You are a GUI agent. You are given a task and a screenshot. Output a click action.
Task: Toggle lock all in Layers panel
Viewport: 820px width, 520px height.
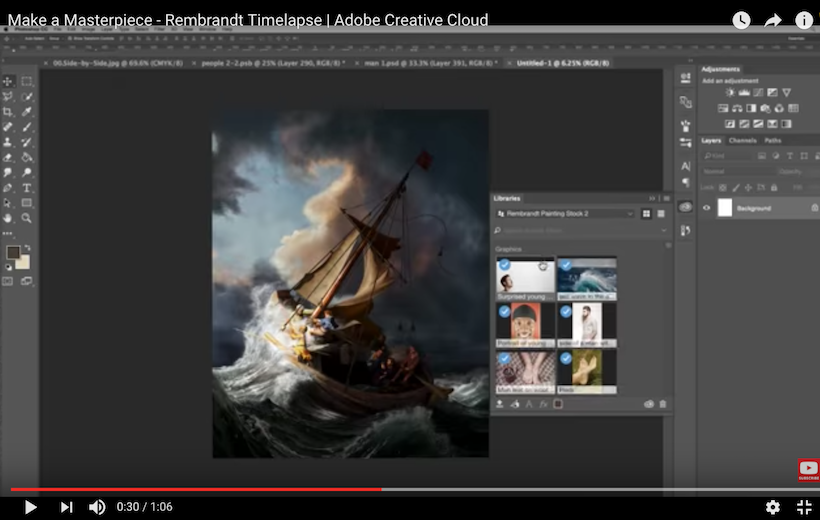point(774,187)
